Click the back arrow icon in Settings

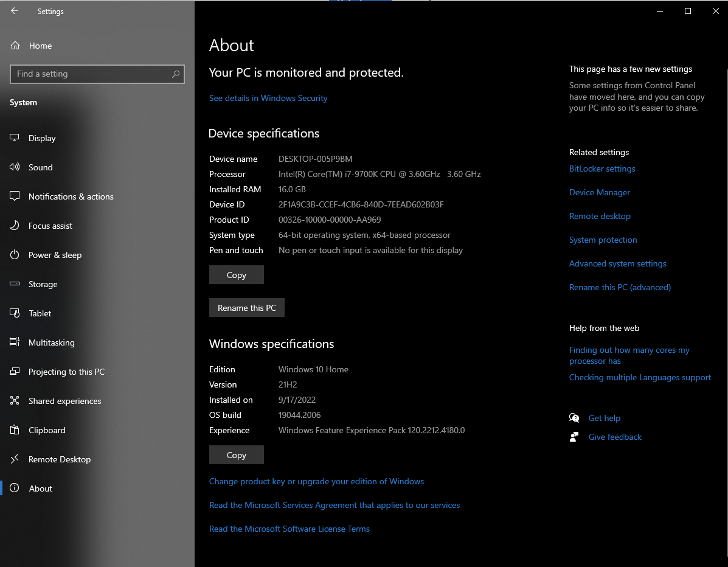tap(15, 11)
